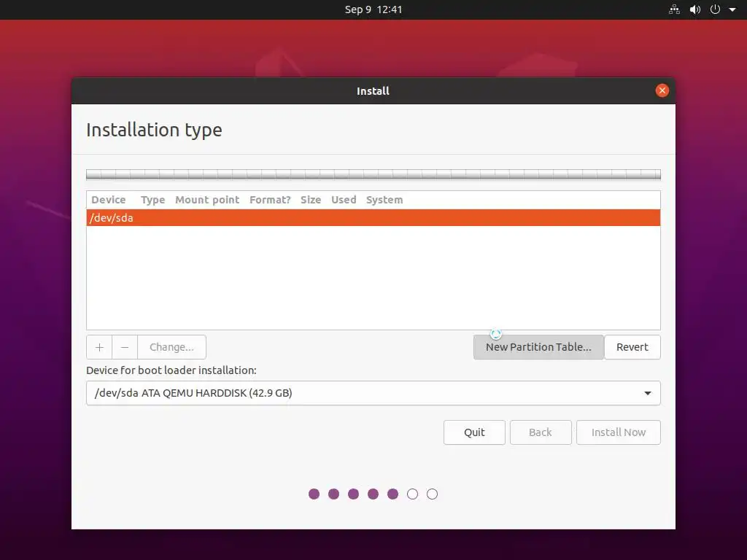
Task: Close the Install window
Action: pyautogui.click(x=662, y=90)
